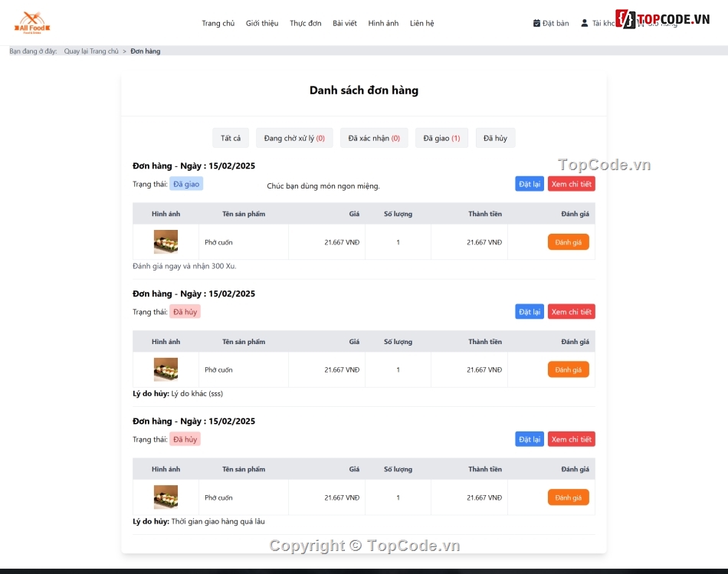The width and height of the screenshot is (728, 574).
Task: Show the Đã hủy orders tab
Action: pyautogui.click(x=495, y=138)
